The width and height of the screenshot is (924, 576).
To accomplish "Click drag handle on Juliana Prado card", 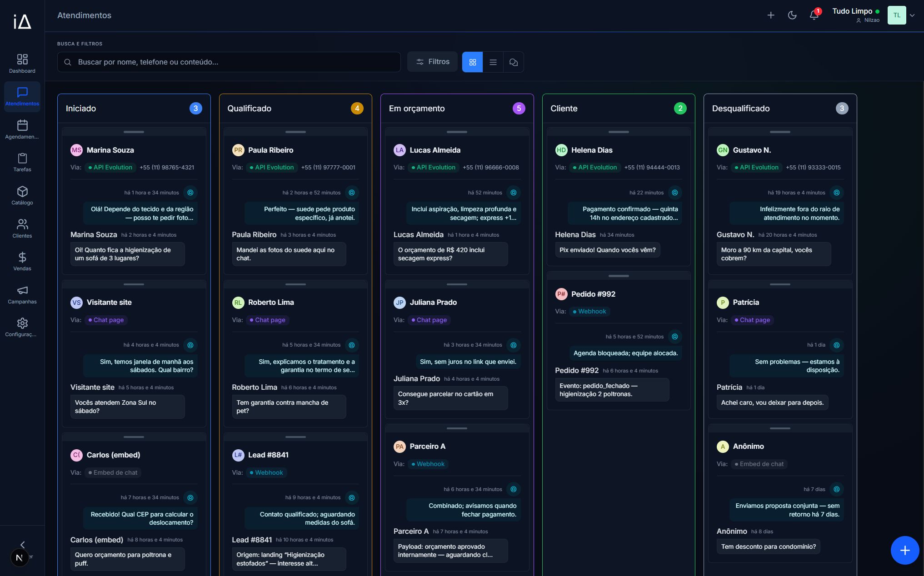I will [457, 284].
